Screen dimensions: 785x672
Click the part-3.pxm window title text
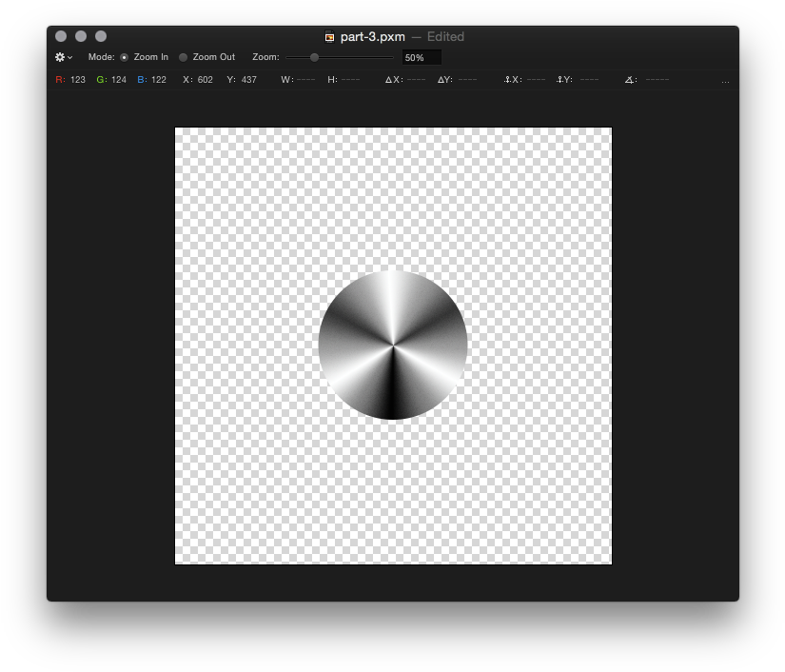[372, 37]
